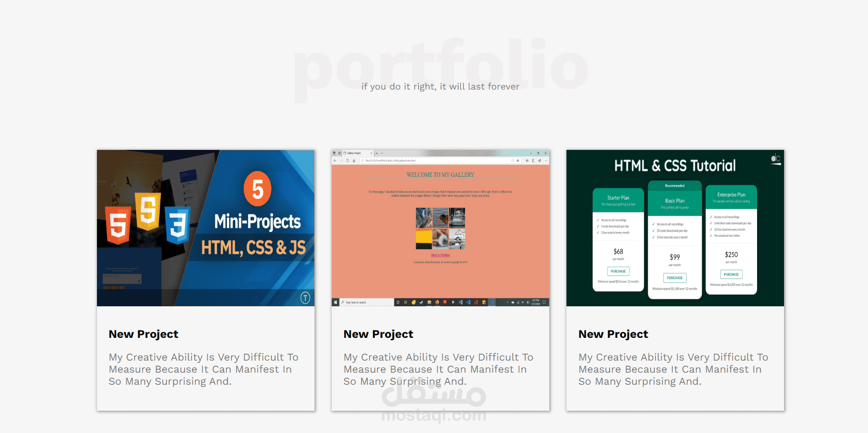Click the Recommended ribbon above Basic Plan
The image size is (868, 433).
[x=675, y=186]
